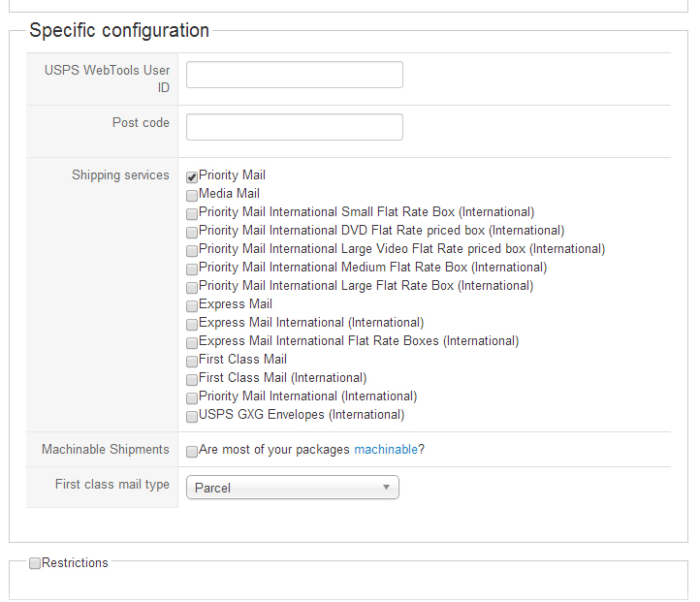Enable Priority Mail International Medium Flat Rate Box

[192, 269]
